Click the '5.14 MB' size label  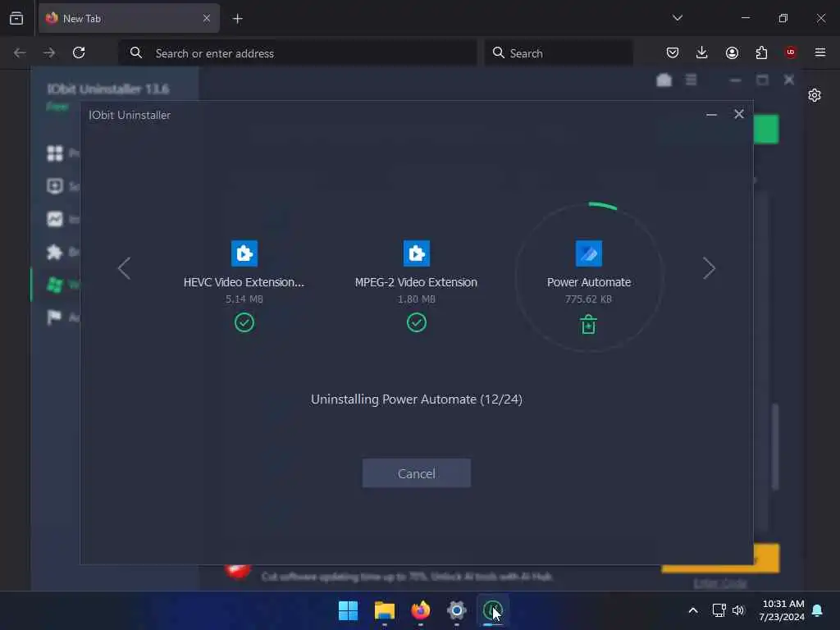244,299
